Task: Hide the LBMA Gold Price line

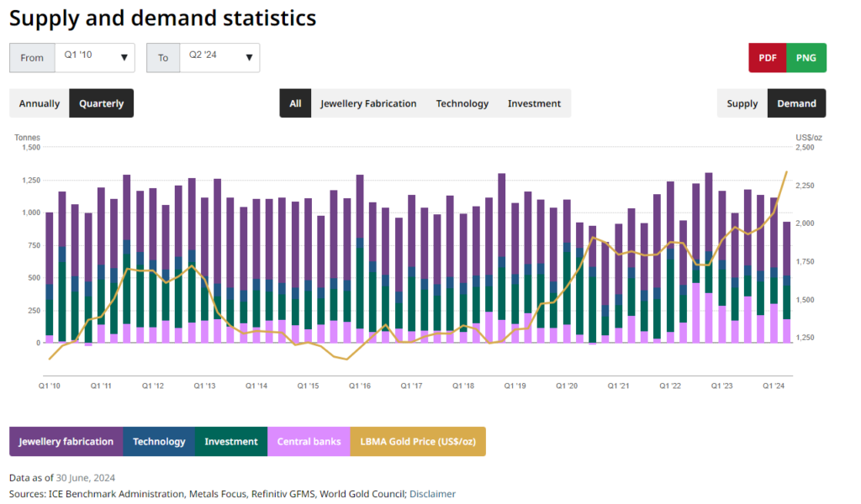Action: (x=418, y=441)
